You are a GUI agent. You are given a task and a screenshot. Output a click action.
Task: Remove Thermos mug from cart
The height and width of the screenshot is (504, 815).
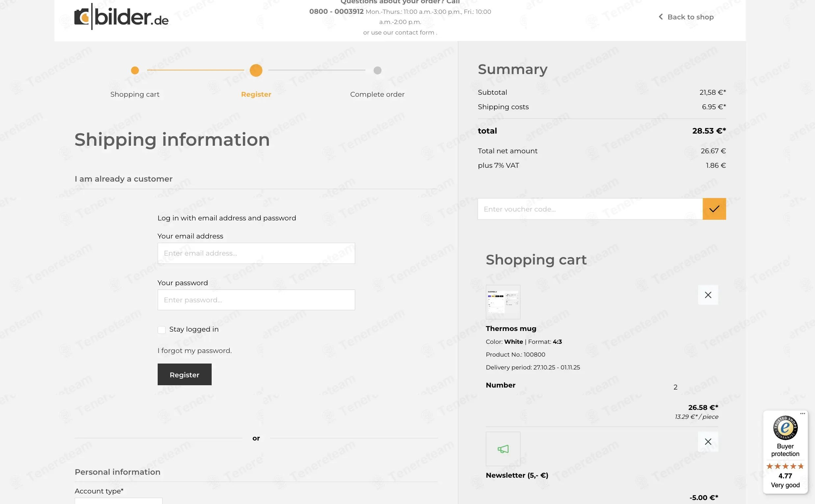pyautogui.click(x=708, y=295)
